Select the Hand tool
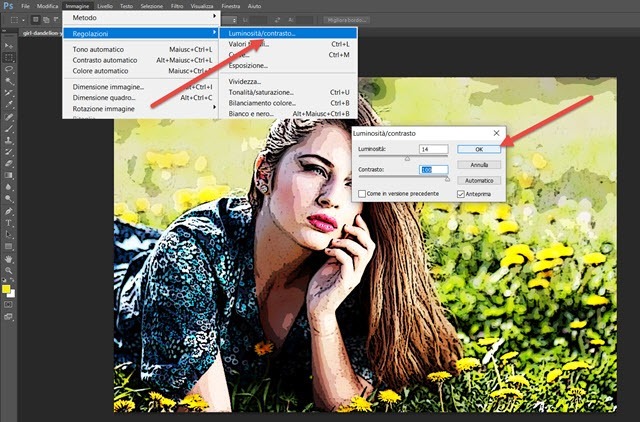Viewport: 640px width, 422px height. click(x=9, y=259)
